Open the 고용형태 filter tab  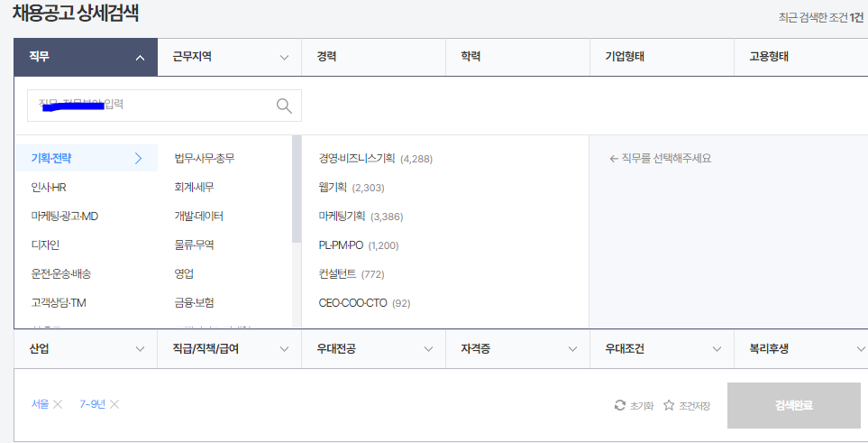[x=801, y=57]
